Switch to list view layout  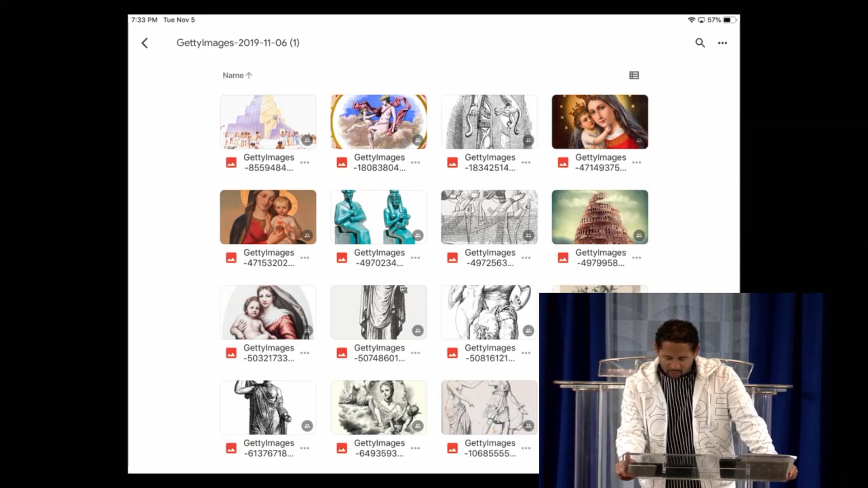634,75
